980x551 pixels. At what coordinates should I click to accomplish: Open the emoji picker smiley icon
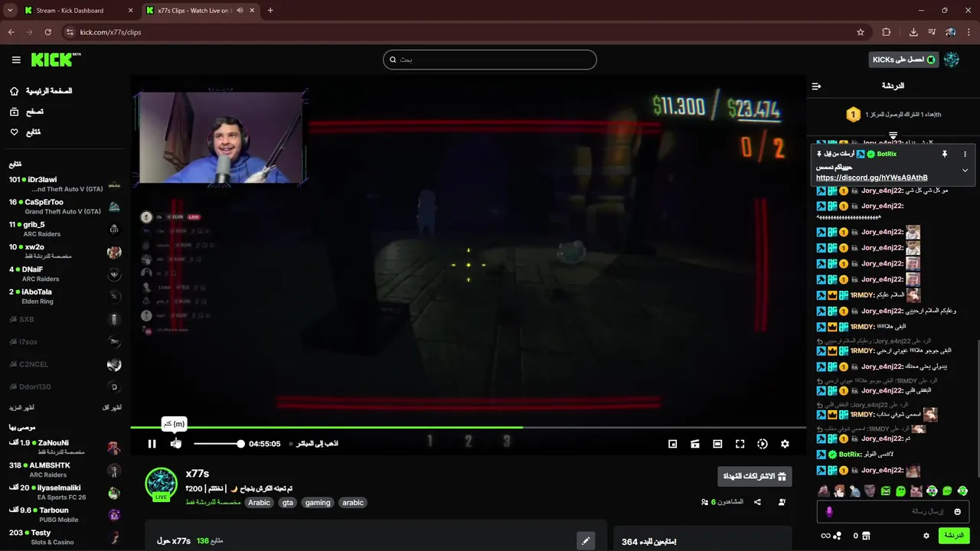pos(957,511)
